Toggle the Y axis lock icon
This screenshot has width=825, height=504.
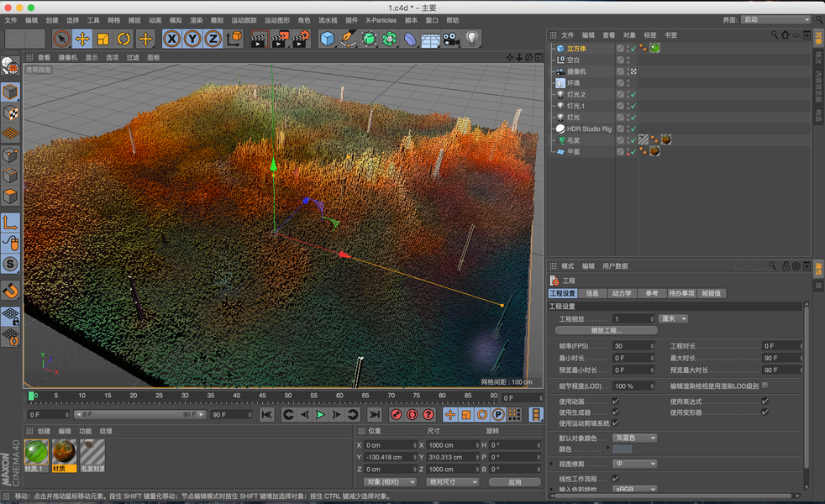192,39
